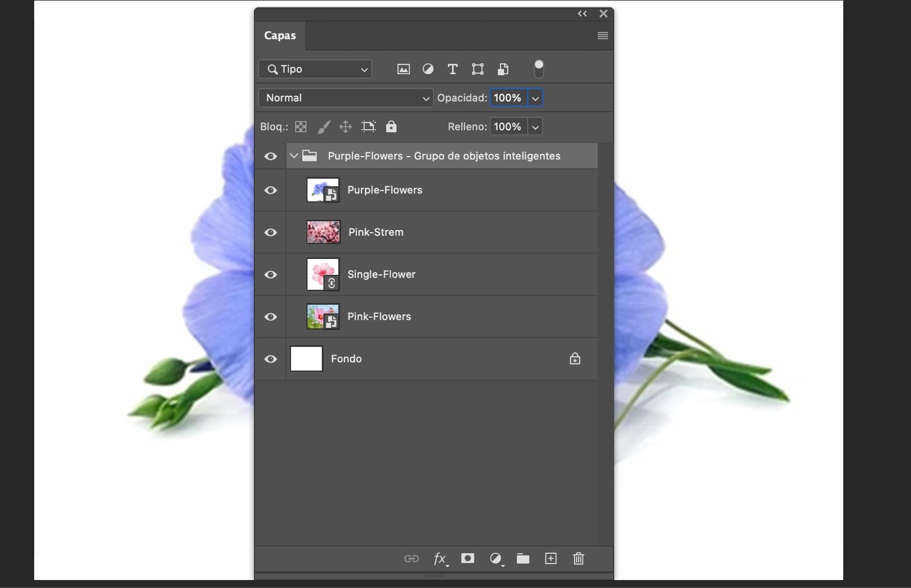Toggle the layer filtering on/off switch
The height and width of the screenshot is (588, 911).
[539, 69]
